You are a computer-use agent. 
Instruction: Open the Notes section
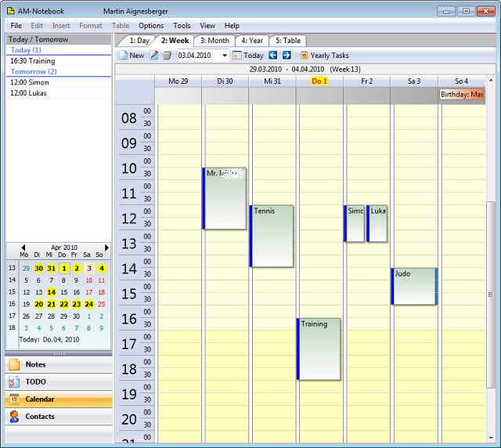pyautogui.click(x=59, y=364)
